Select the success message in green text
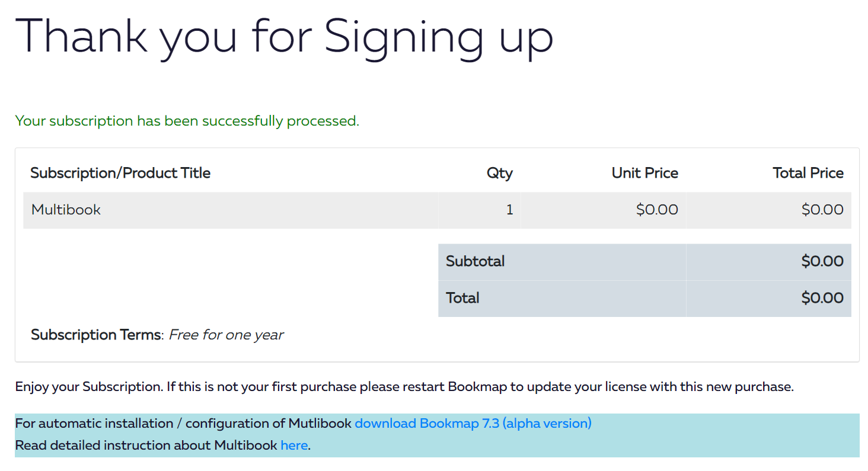868x471 pixels. tap(187, 121)
